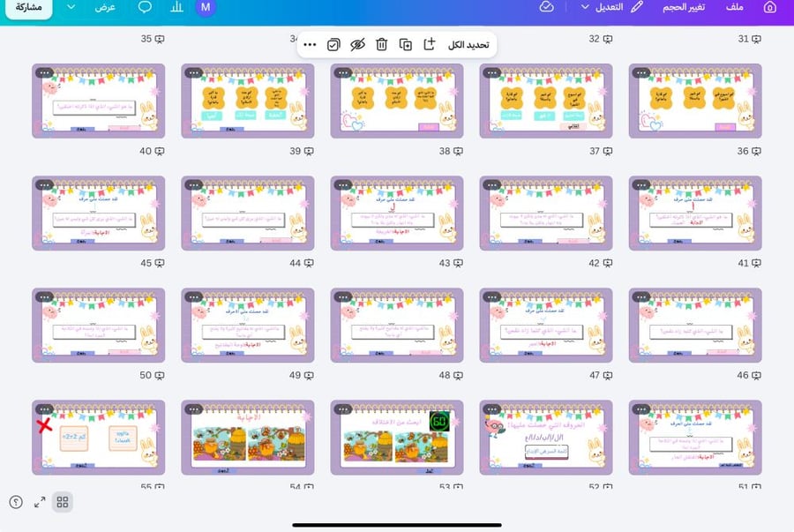The width and height of the screenshot is (794, 532).
Task: Click the present icon beside page 44
Action: pyautogui.click(x=309, y=263)
